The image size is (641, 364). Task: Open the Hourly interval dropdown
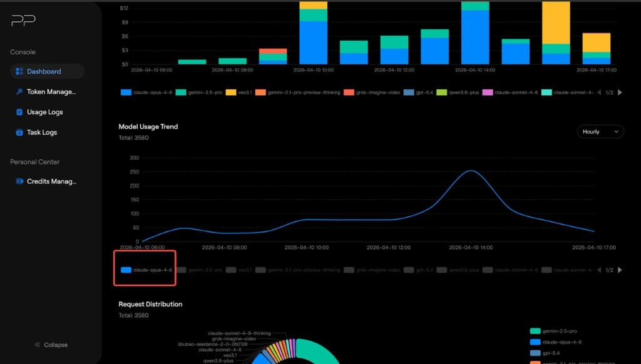600,131
